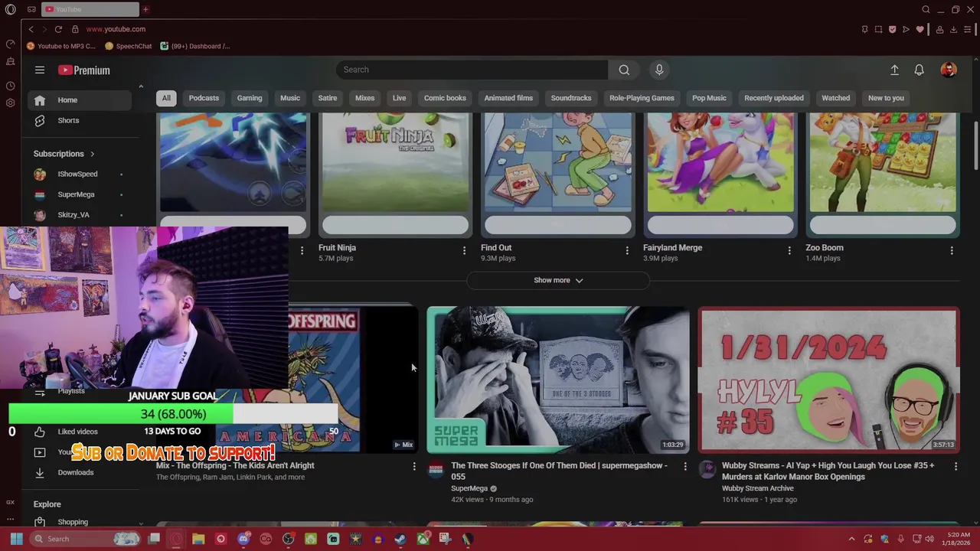Click the page vertical scrollbar
Screen dimensions: 980x551
click(x=975, y=146)
